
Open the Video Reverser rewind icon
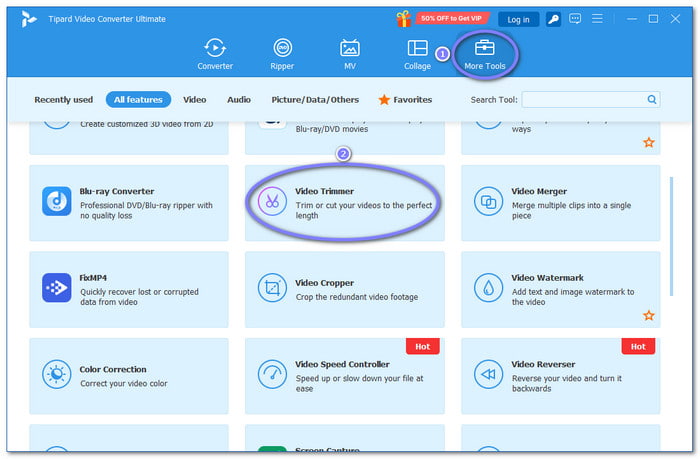pos(488,374)
